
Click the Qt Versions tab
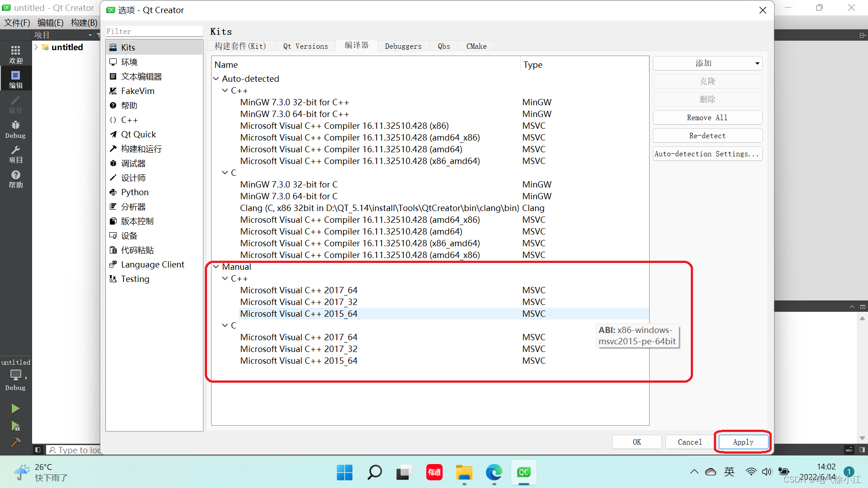[x=305, y=46]
